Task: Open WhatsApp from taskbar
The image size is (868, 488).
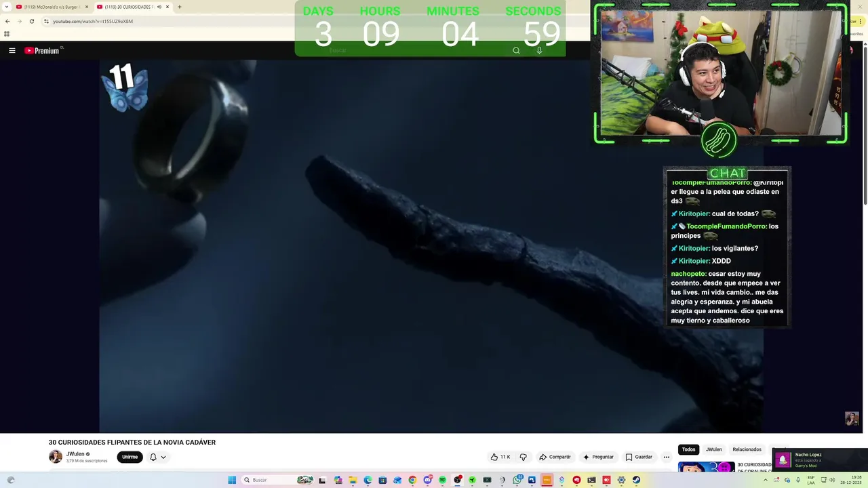Action: click(517, 480)
